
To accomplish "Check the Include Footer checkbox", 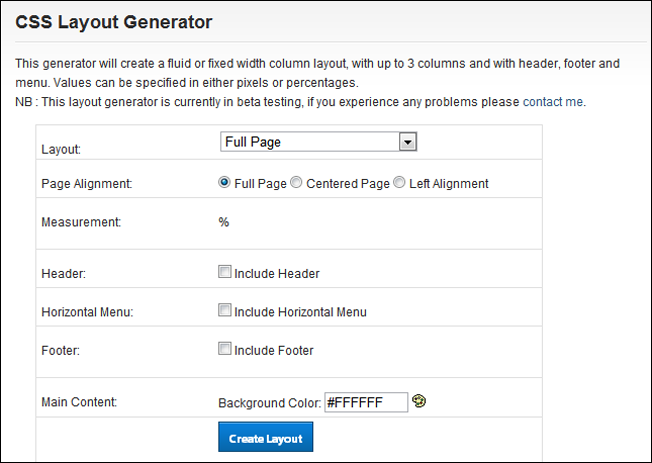I will tap(225, 348).
